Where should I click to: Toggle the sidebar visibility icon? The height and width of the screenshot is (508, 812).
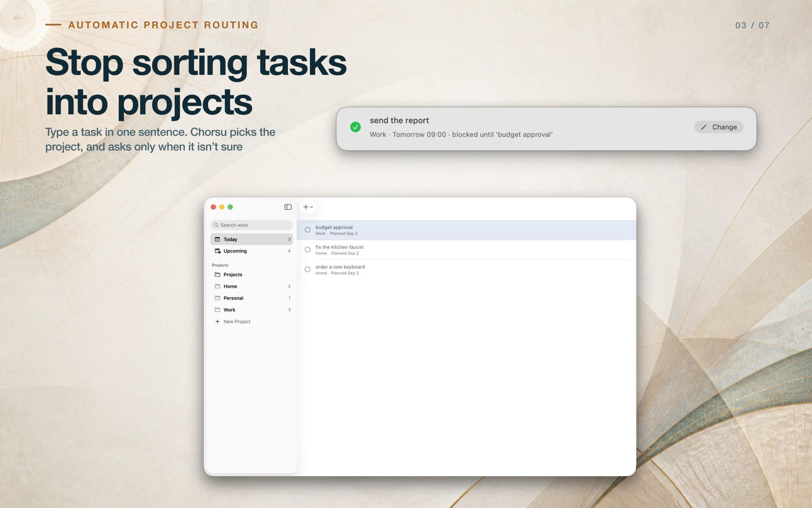288,207
